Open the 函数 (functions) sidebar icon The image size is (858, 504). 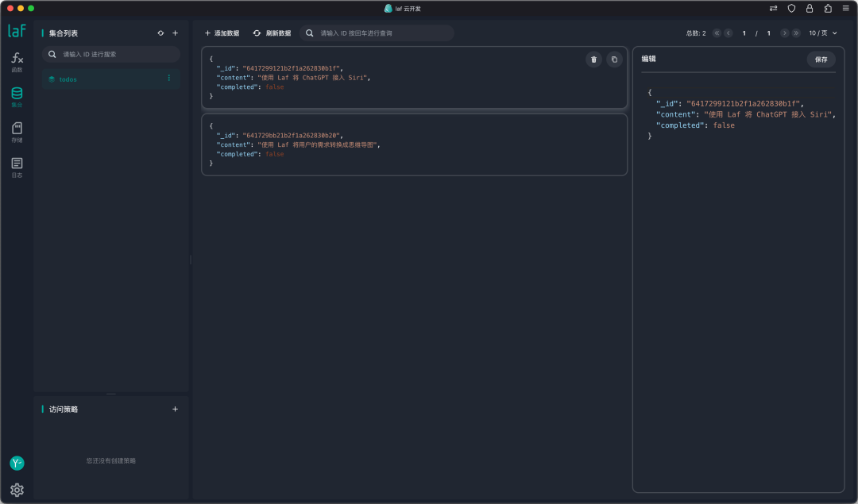pos(17,62)
